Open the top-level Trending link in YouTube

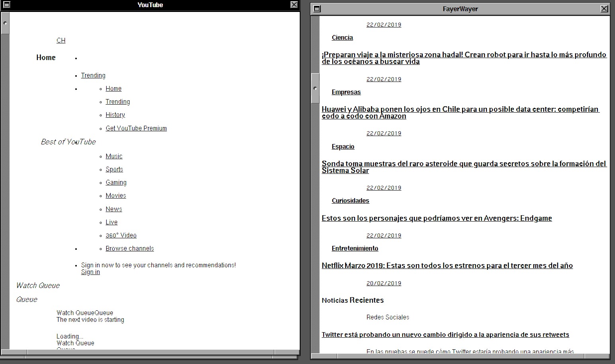[x=93, y=75]
